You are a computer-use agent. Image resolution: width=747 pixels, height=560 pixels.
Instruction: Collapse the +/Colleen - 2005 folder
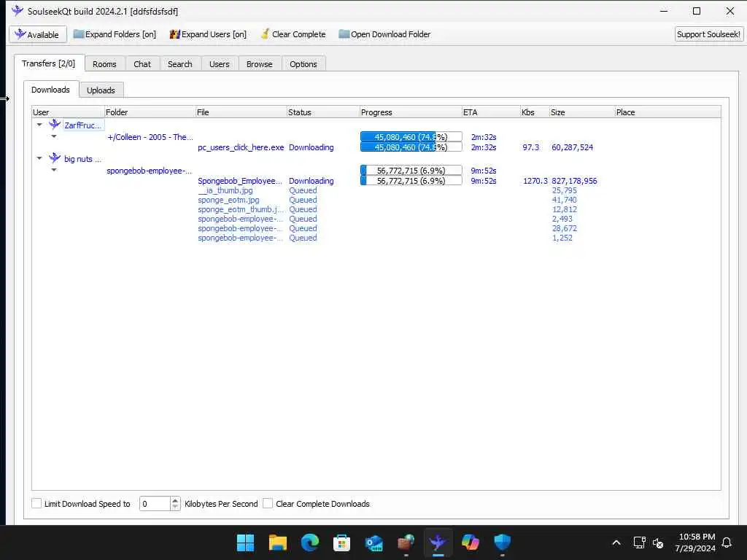point(54,136)
